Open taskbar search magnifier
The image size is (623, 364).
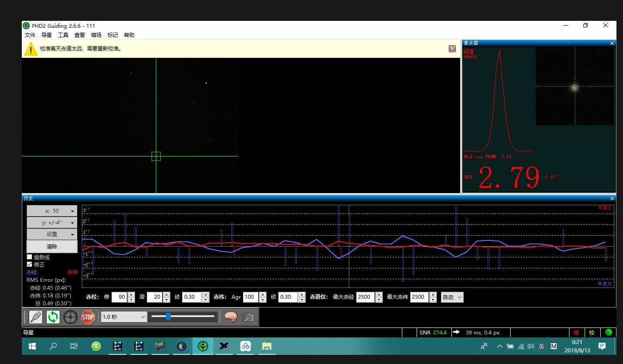pos(53,346)
